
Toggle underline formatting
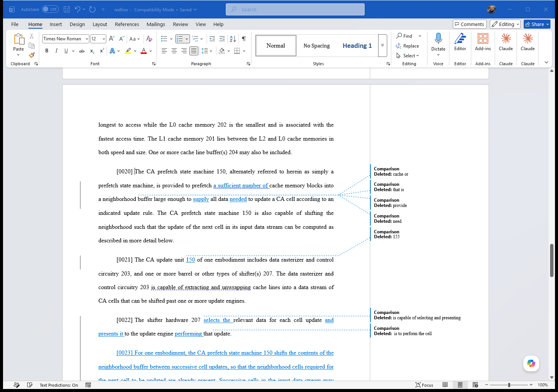[x=66, y=51]
